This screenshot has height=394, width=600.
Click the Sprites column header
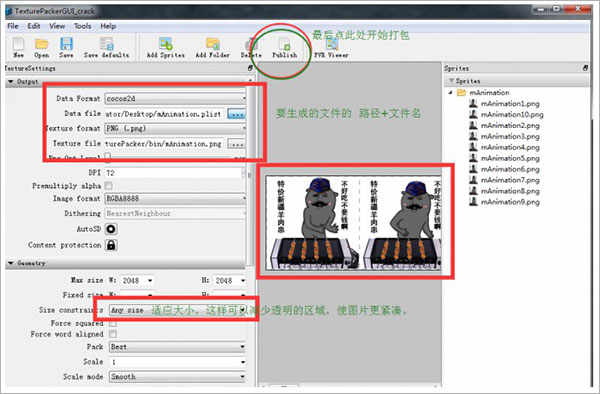pyautogui.click(x=517, y=81)
